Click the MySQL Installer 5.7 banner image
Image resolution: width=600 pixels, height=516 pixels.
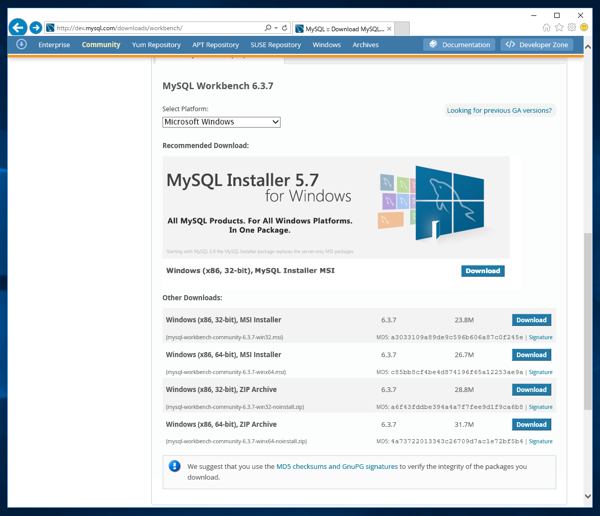point(336,207)
